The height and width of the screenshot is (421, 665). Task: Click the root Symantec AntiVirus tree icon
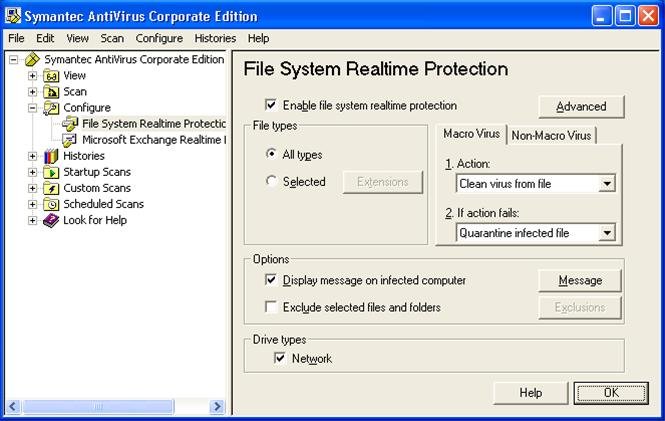tap(32, 59)
